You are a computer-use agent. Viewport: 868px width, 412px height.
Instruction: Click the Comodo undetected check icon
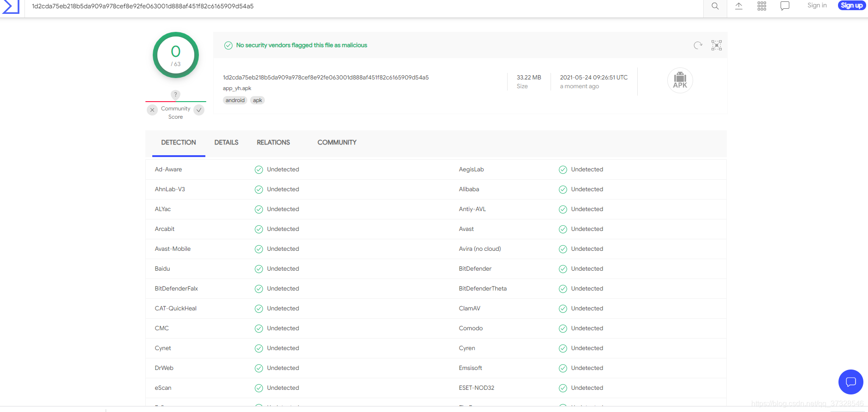coord(563,328)
